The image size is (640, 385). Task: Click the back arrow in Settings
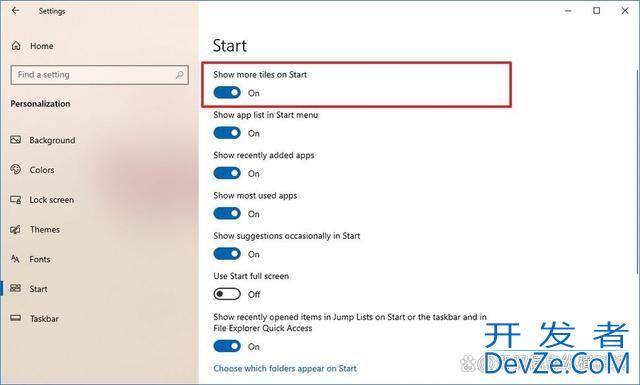(16, 11)
